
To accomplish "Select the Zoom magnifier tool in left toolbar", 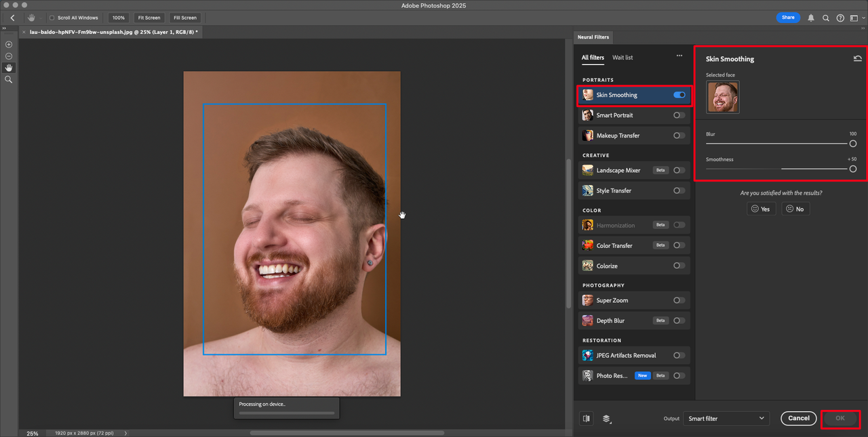I will click(9, 79).
